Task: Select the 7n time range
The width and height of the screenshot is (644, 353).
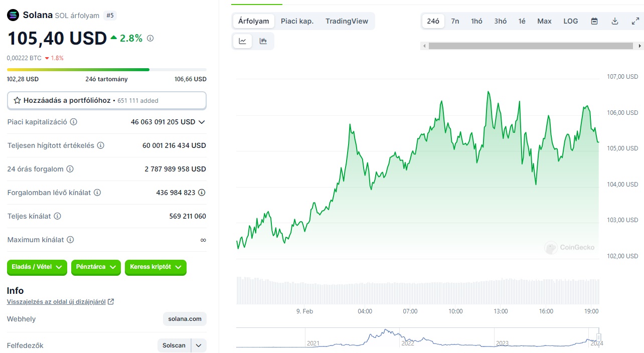Action: tap(455, 21)
